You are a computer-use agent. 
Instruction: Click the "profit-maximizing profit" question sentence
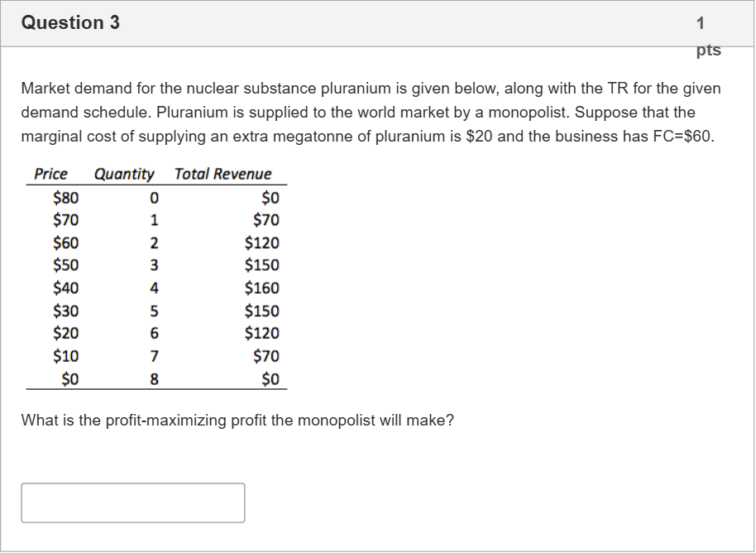pos(237,421)
